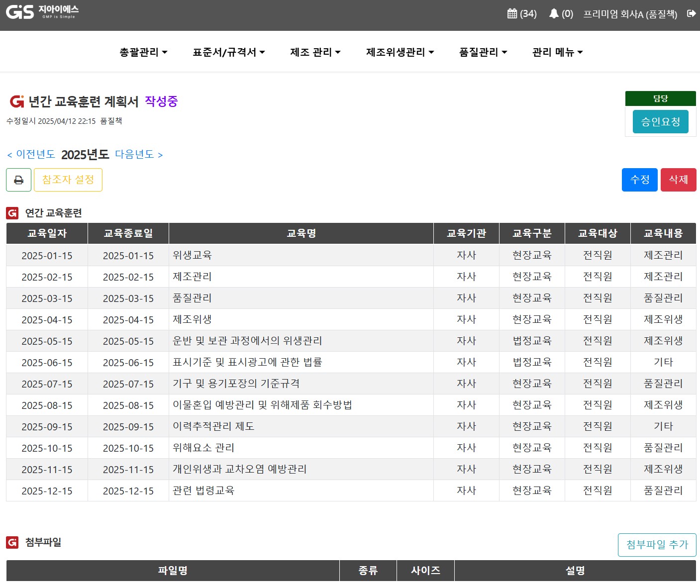Click the 참조자 설정 button
Image resolution: width=700 pixels, height=588 pixels.
click(x=68, y=180)
